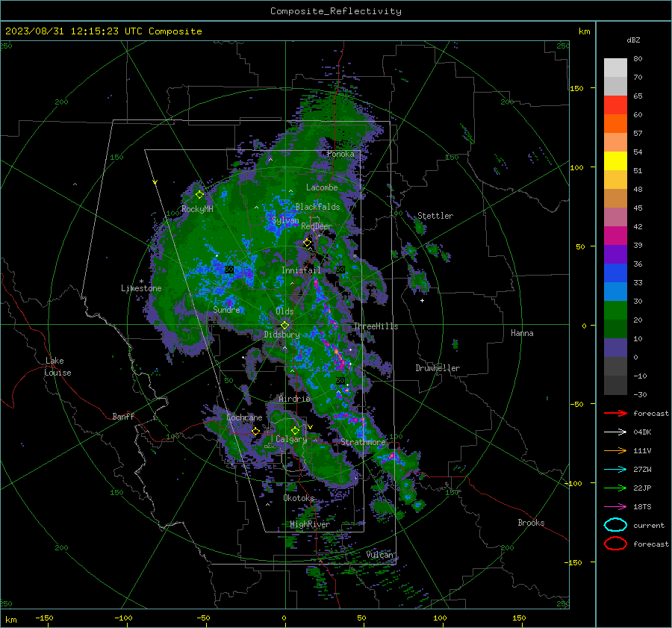Click the Calgary city label
Image resolution: width=672 pixels, height=628 pixels.
[291, 439]
